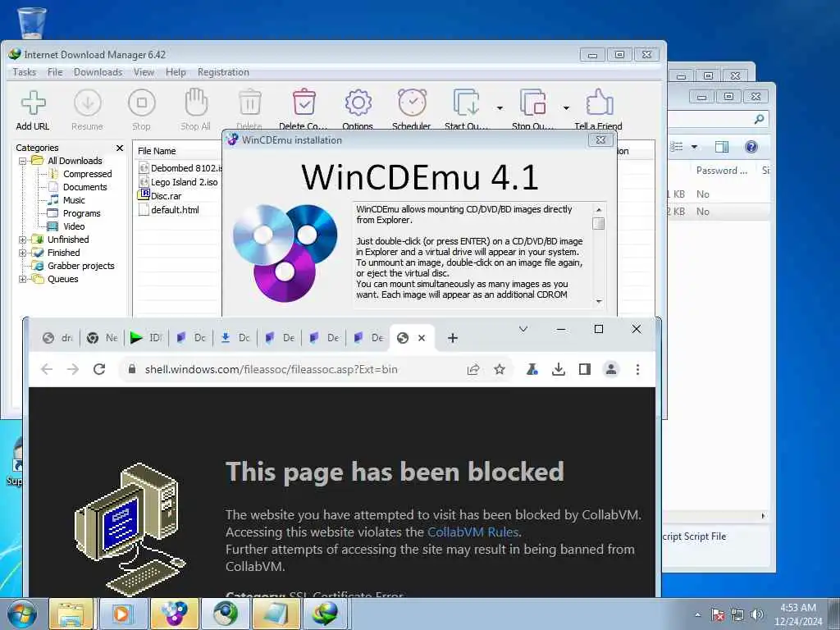Click the Stop toolbar icon in IDM
840x630 pixels.
(141, 103)
